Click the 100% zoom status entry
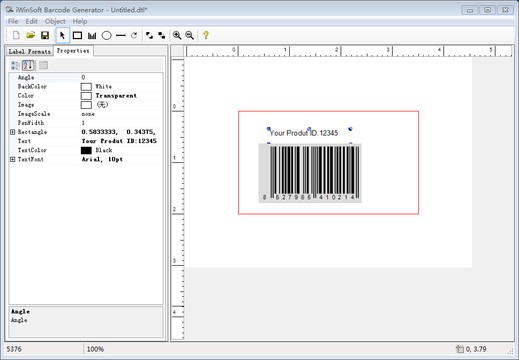Image resolution: width=519 pixels, height=360 pixels. [95, 349]
